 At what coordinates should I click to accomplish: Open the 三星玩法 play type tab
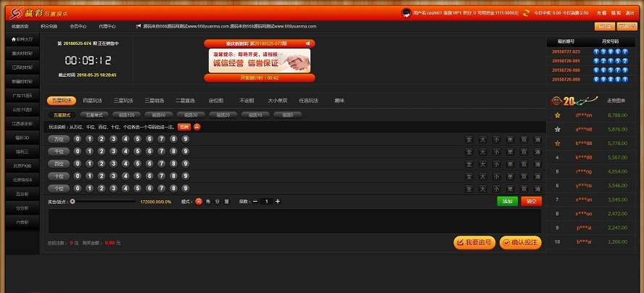pyautogui.click(x=123, y=100)
